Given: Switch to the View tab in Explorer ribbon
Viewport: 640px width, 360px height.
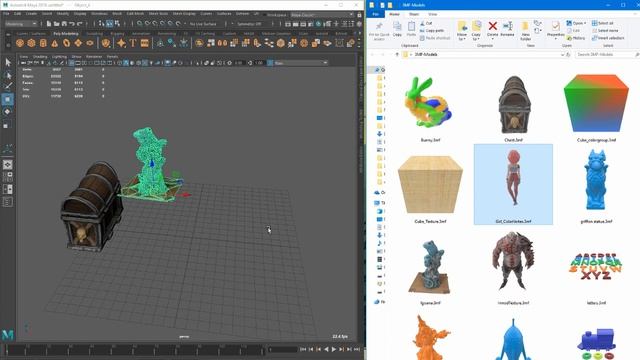Looking at the screenshot, I should [x=433, y=14].
